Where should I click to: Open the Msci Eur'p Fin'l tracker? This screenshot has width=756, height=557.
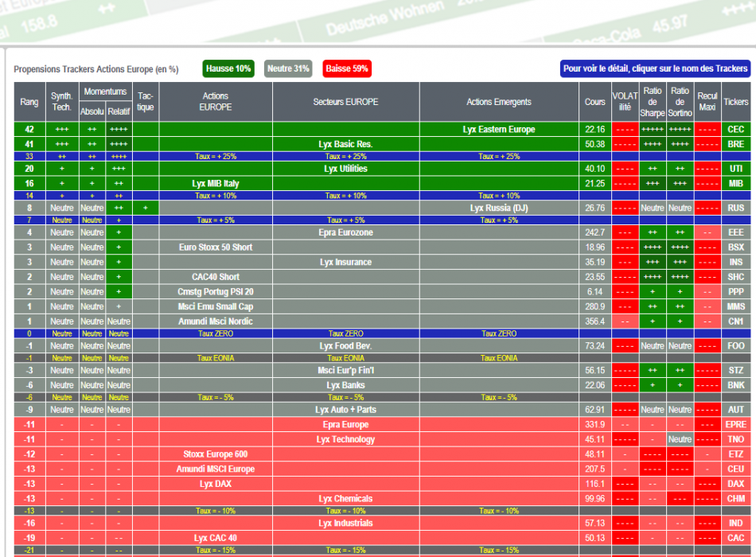pyautogui.click(x=345, y=370)
